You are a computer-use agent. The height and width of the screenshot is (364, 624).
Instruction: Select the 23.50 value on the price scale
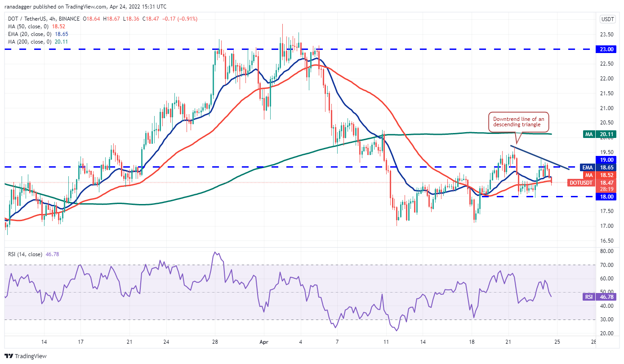point(607,35)
